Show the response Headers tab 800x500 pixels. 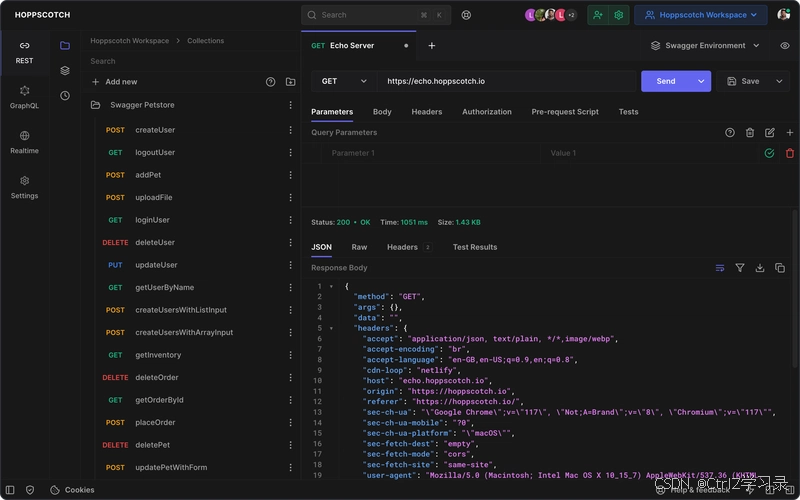pos(409,247)
